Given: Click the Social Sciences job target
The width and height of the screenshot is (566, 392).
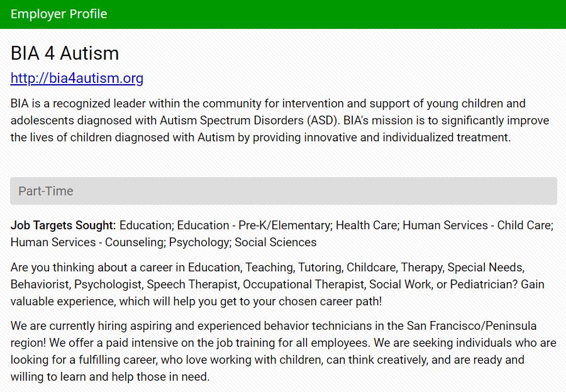Looking at the screenshot, I should [275, 242].
